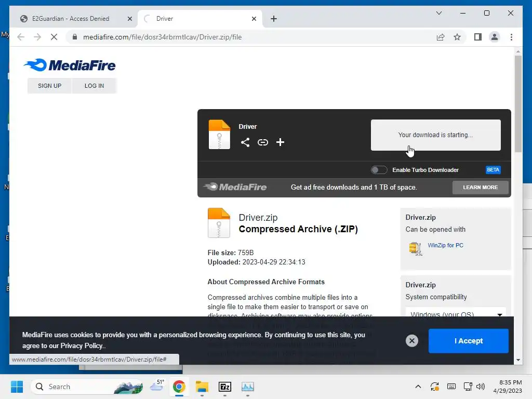Open the resource monitor taskbar icon
The height and width of the screenshot is (399, 532).
(x=248, y=387)
